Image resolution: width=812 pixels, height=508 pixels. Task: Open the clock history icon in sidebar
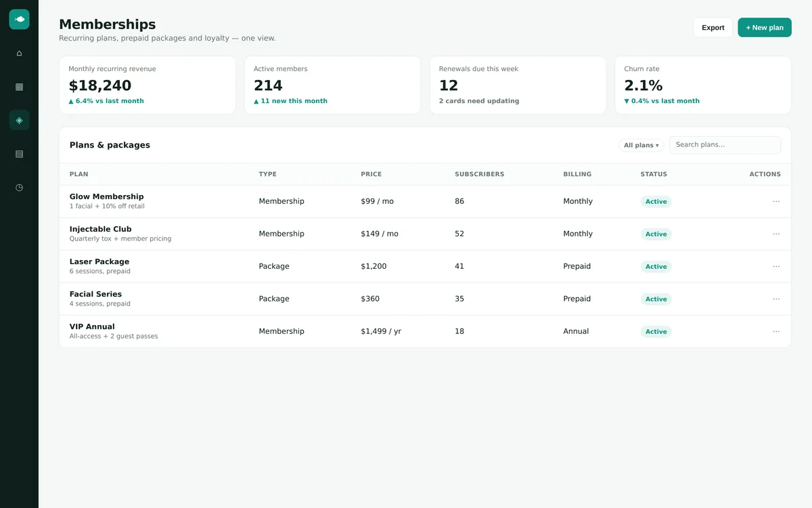(19, 187)
